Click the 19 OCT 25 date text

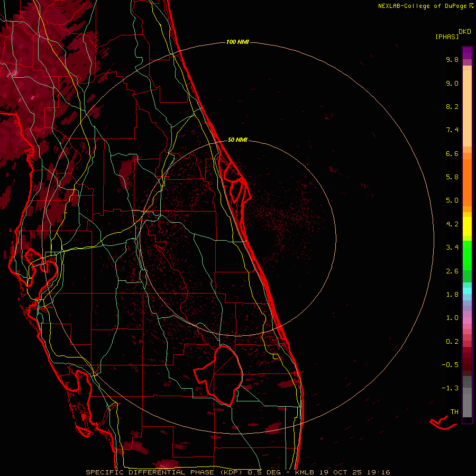pos(340,472)
